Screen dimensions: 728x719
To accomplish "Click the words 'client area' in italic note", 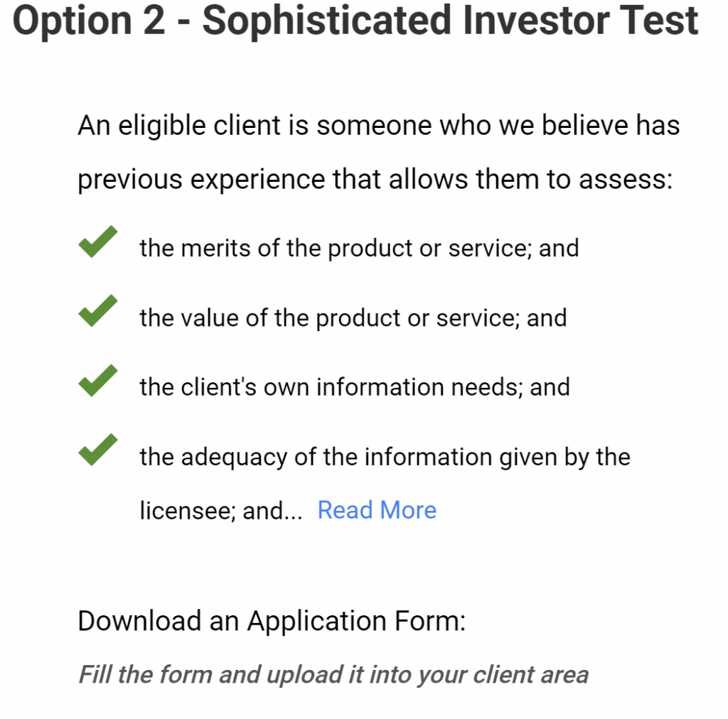I will coord(530,675).
